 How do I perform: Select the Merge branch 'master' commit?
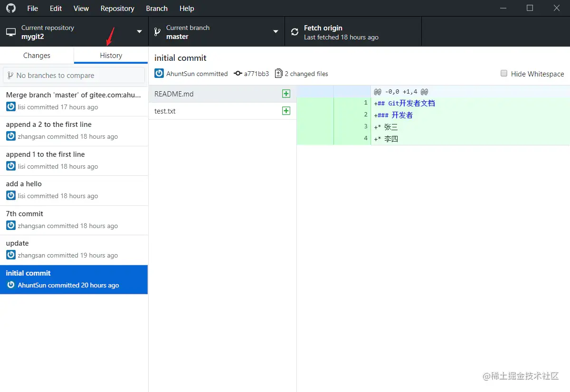(x=74, y=101)
